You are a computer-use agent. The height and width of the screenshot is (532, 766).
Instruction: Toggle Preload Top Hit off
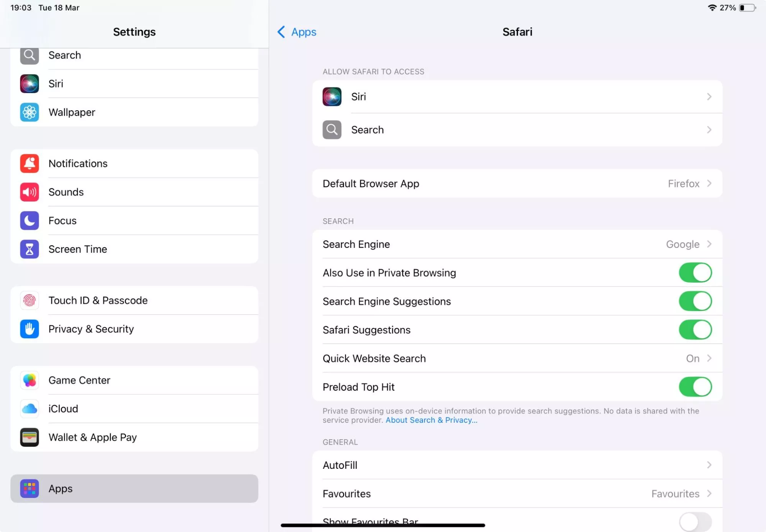pos(695,387)
